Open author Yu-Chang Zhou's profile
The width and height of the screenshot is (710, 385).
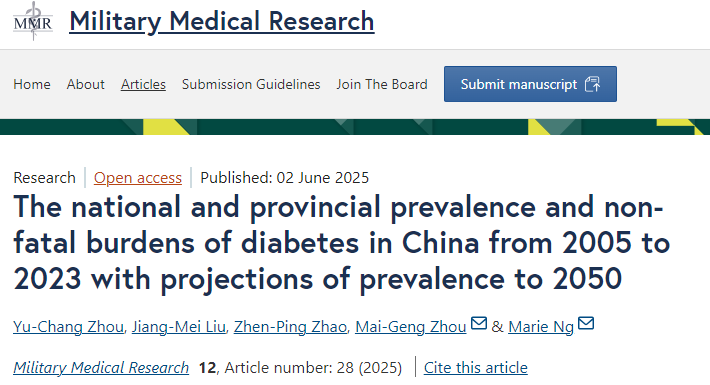coord(68,327)
